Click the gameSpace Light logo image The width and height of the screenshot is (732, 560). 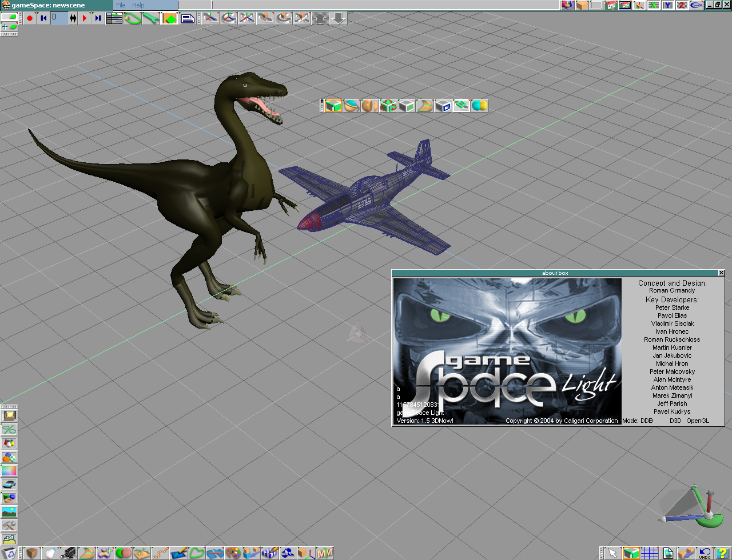(507, 351)
